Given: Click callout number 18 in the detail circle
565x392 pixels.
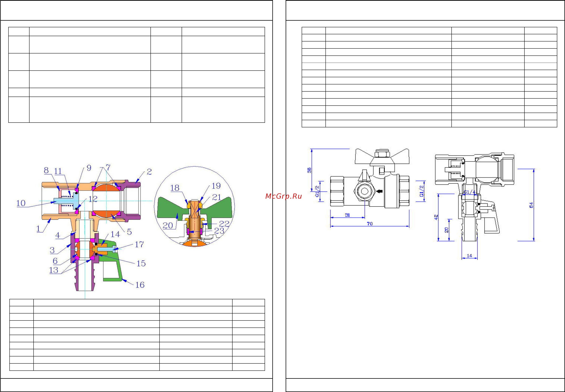Looking at the screenshot, I should [175, 188].
